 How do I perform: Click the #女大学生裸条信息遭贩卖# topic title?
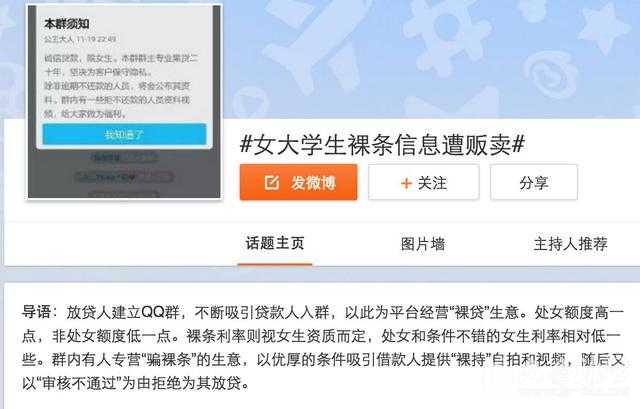click(382, 144)
